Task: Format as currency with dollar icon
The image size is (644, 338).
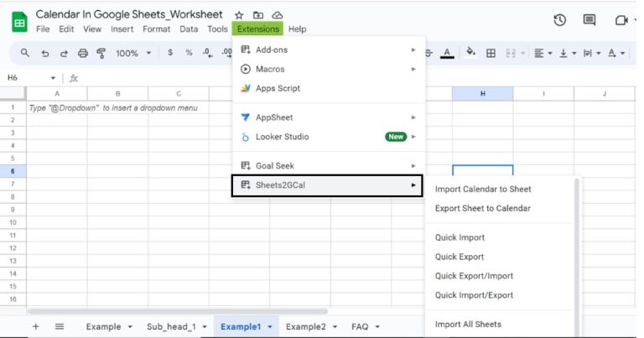Action: click(x=170, y=53)
